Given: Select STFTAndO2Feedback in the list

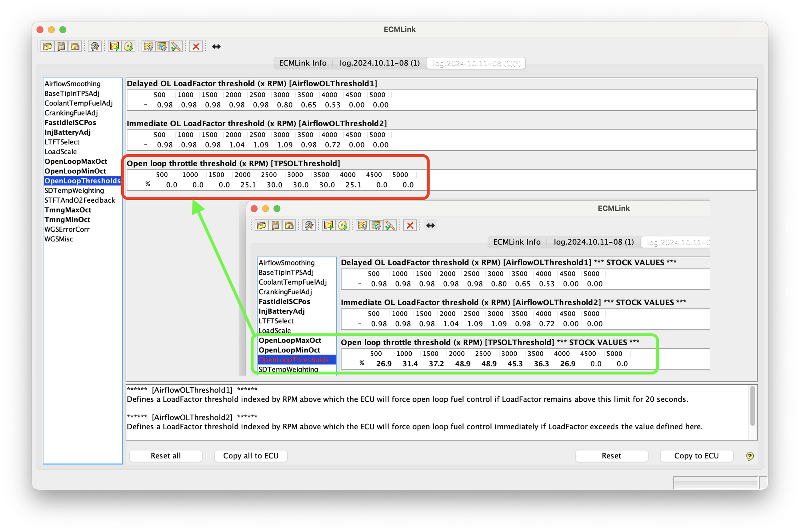Looking at the screenshot, I should (x=82, y=200).
